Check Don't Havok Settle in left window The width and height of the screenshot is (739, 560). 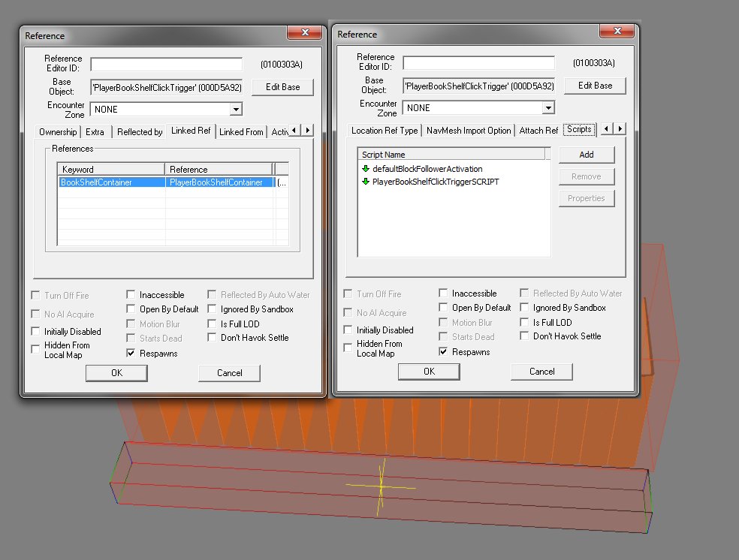pyautogui.click(x=212, y=337)
